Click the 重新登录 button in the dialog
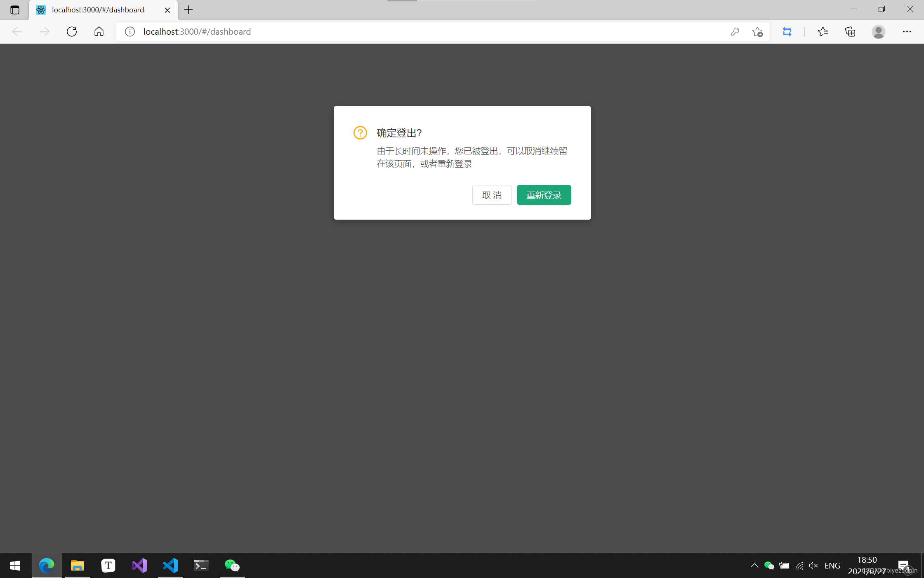Viewport: 924px width, 578px height. [x=544, y=194]
